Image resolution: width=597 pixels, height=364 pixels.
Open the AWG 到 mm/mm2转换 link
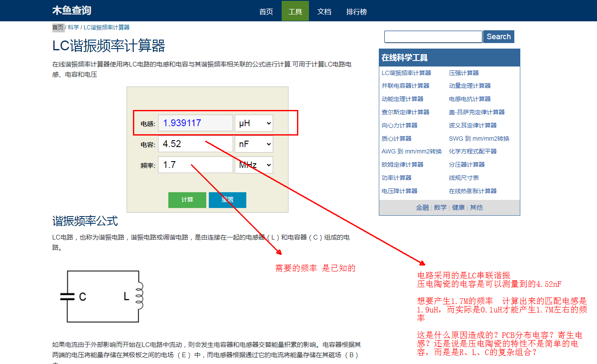(x=412, y=151)
